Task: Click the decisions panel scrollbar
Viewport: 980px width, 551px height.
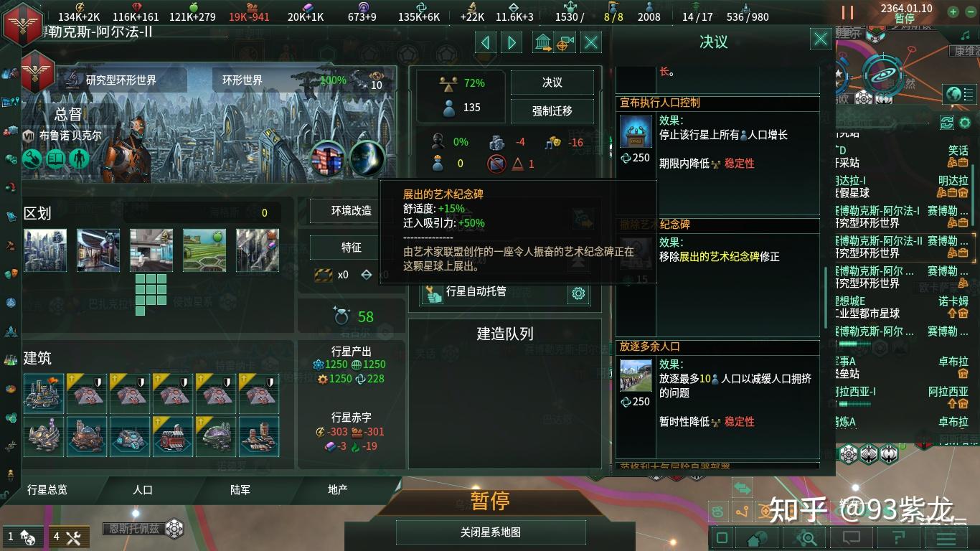Action: [x=826, y=298]
